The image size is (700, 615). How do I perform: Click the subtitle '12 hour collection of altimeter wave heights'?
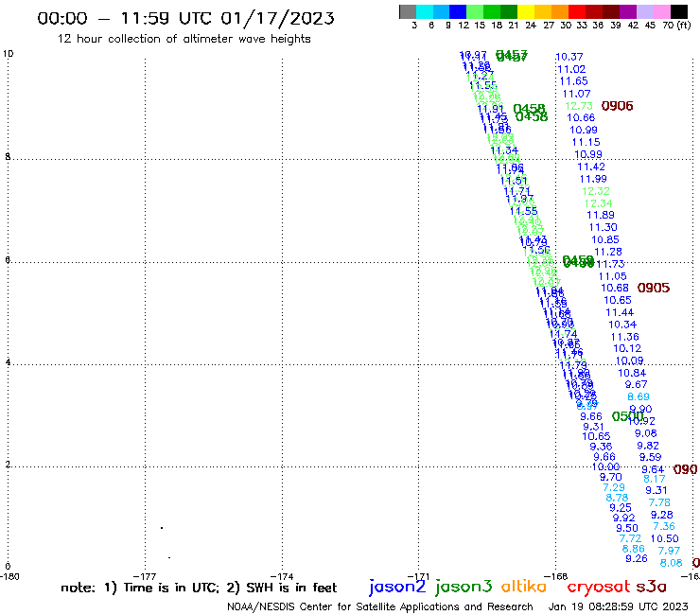click(184, 39)
